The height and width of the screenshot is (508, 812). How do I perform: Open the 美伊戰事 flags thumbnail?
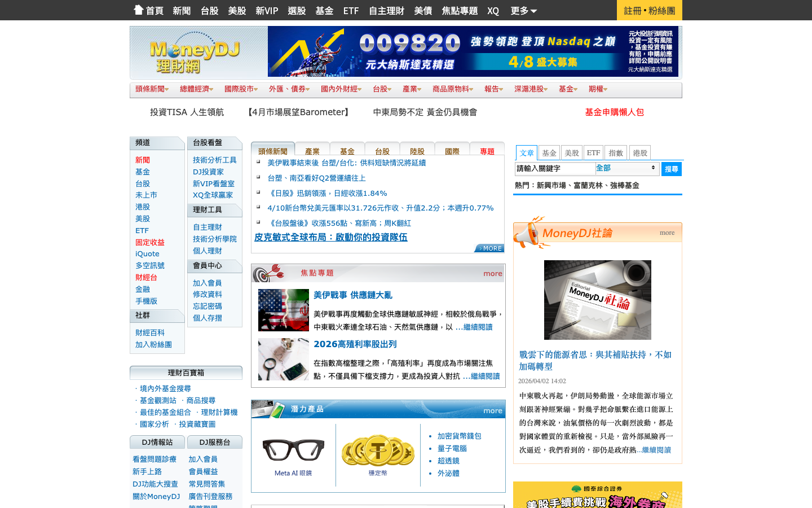[x=284, y=310]
